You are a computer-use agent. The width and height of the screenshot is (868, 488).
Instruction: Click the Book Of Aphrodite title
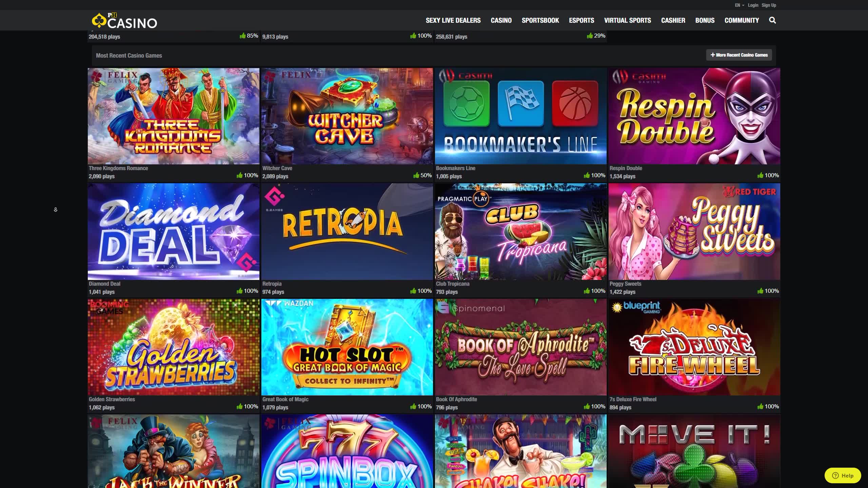coord(456,399)
